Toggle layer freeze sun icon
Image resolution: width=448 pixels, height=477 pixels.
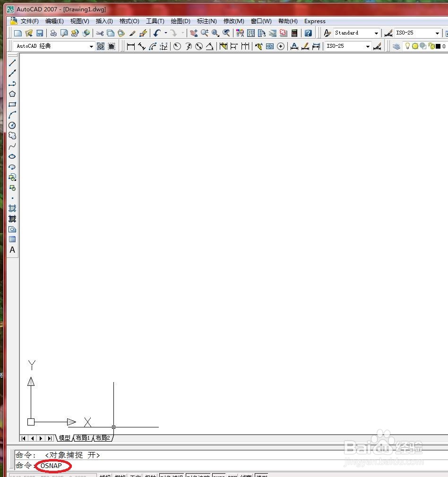click(415, 46)
